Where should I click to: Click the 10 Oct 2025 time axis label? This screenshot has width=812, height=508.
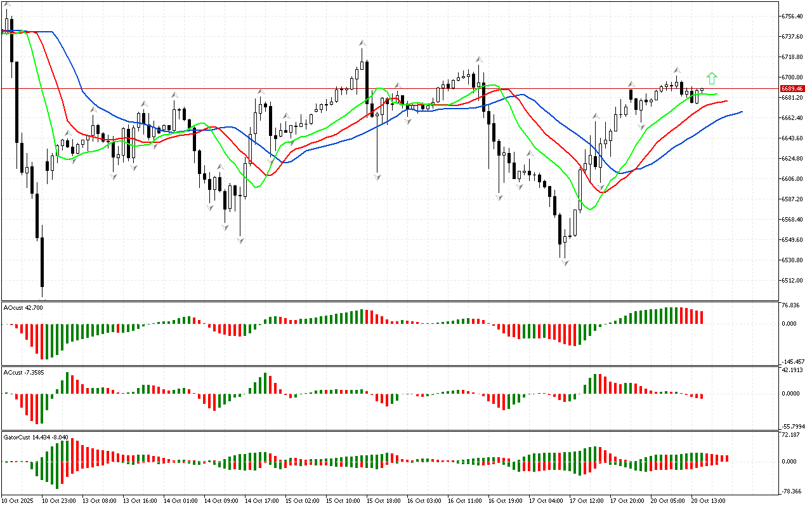(x=18, y=501)
